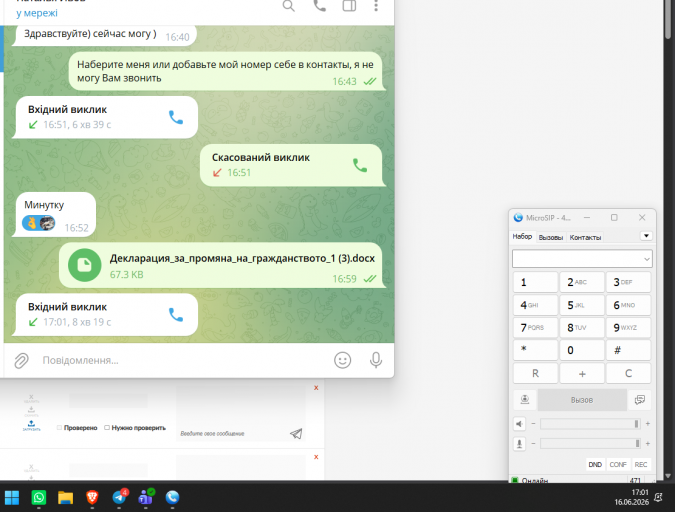Click the emoji reactions under Минутку message
The width and height of the screenshot is (675, 512).
(39, 223)
